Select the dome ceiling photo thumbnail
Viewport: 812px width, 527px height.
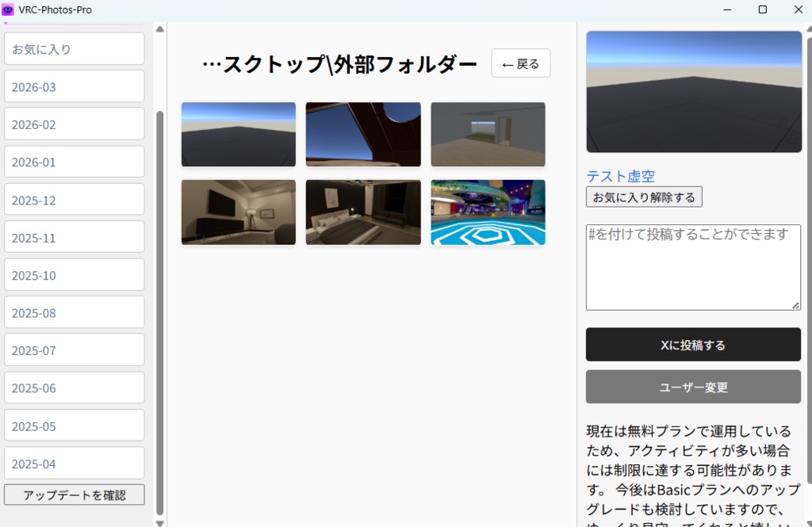[x=362, y=135]
